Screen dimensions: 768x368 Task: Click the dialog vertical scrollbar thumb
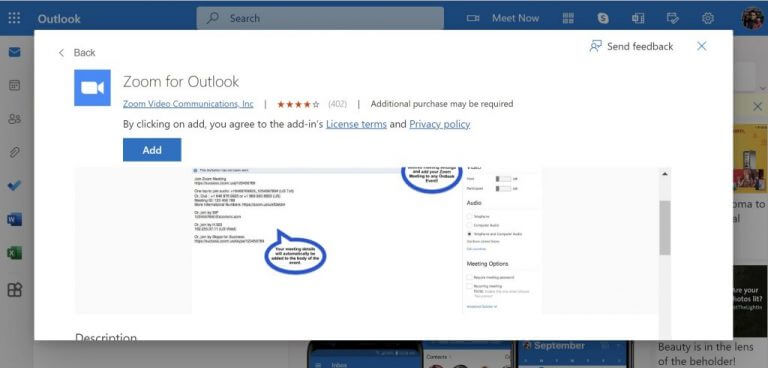[665, 228]
